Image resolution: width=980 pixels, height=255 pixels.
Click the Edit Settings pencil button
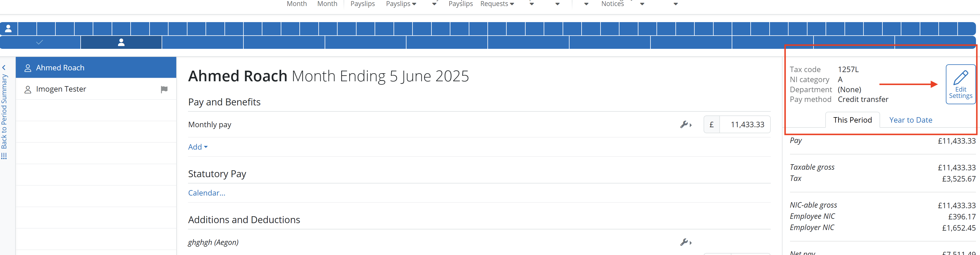click(960, 84)
